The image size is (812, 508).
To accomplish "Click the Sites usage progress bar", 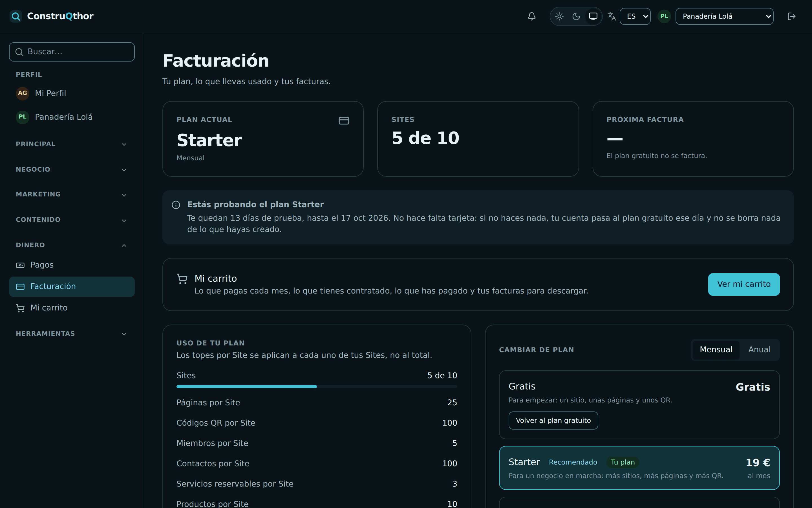I will pos(317,387).
